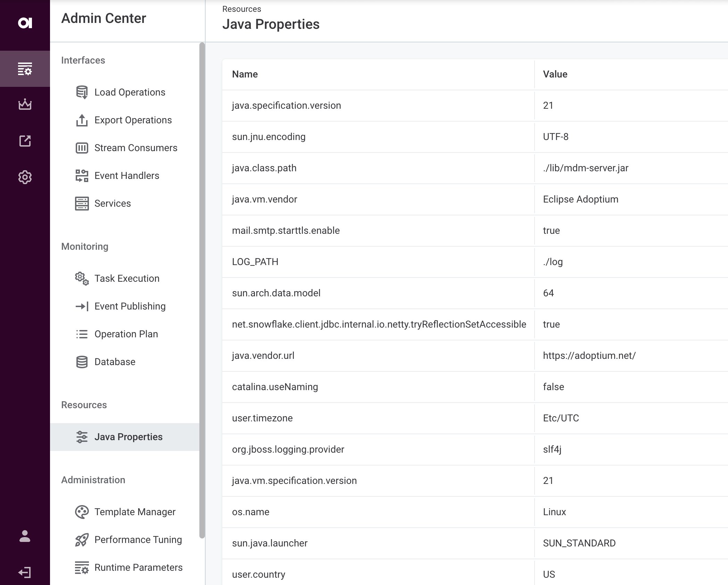Open Database monitoring page
This screenshot has width=728, height=585.
115,362
